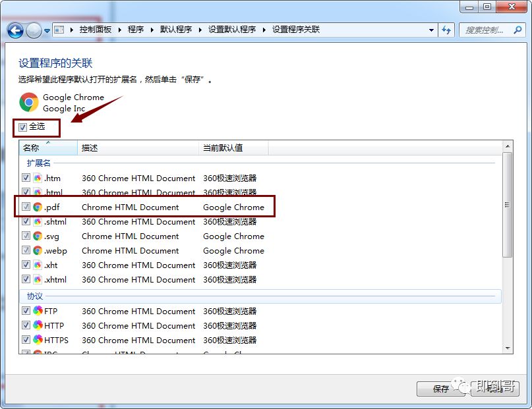Select the HTTPS protocol name

tap(56, 341)
